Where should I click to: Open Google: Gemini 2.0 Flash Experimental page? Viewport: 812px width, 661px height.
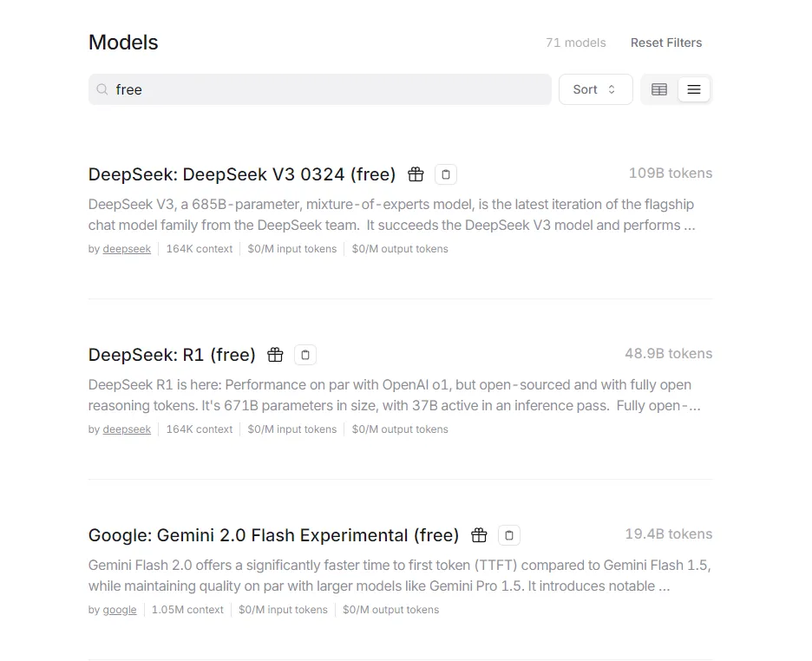[273, 535]
